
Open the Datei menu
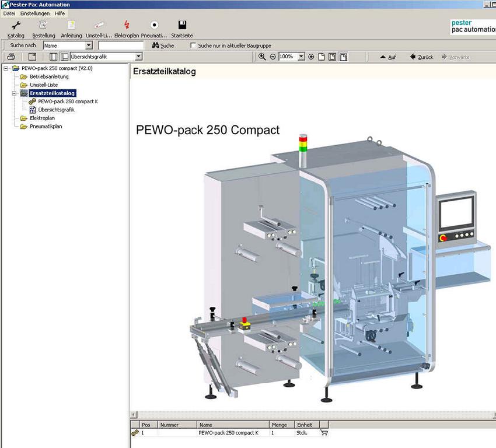[x=9, y=13]
